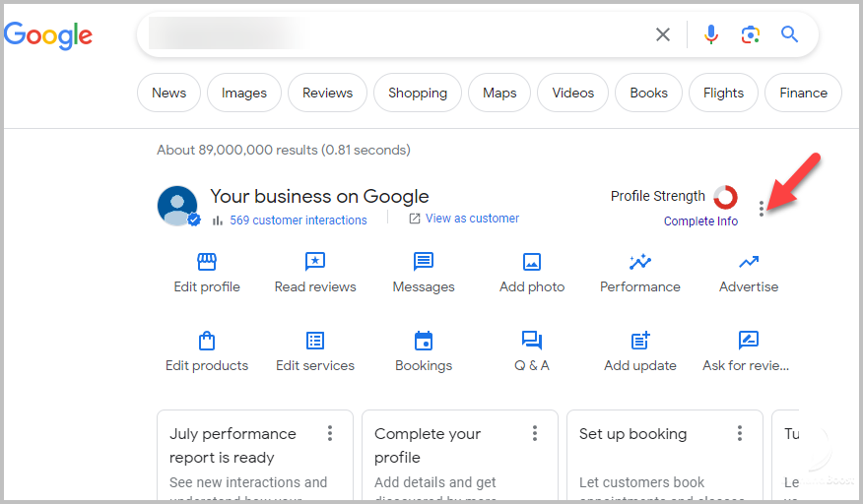Viewport: 863px width, 504px height.
Task: Open three-dot menu beside Profile Strength
Action: coord(762,208)
